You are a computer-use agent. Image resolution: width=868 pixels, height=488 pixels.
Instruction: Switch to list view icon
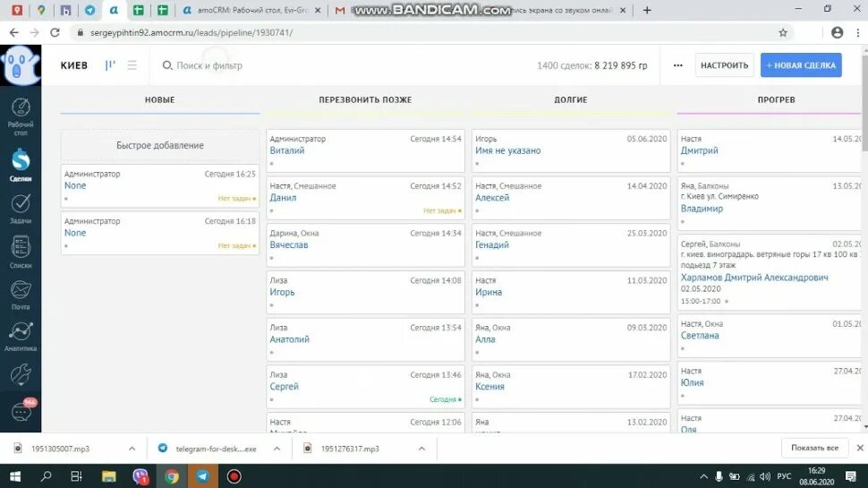[132, 65]
